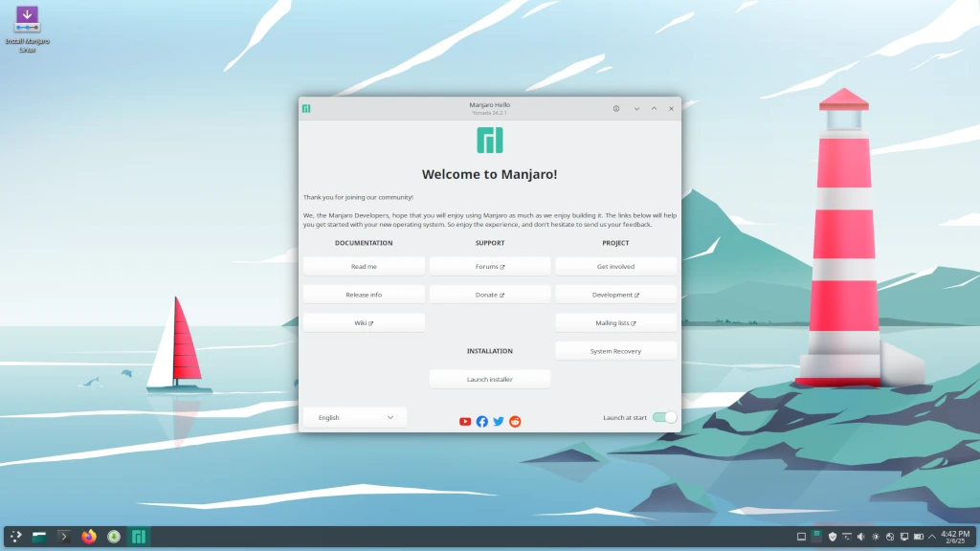Open the green download installer taskbar icon
Viewport: 980px width, 551px height.
(114, 536)
